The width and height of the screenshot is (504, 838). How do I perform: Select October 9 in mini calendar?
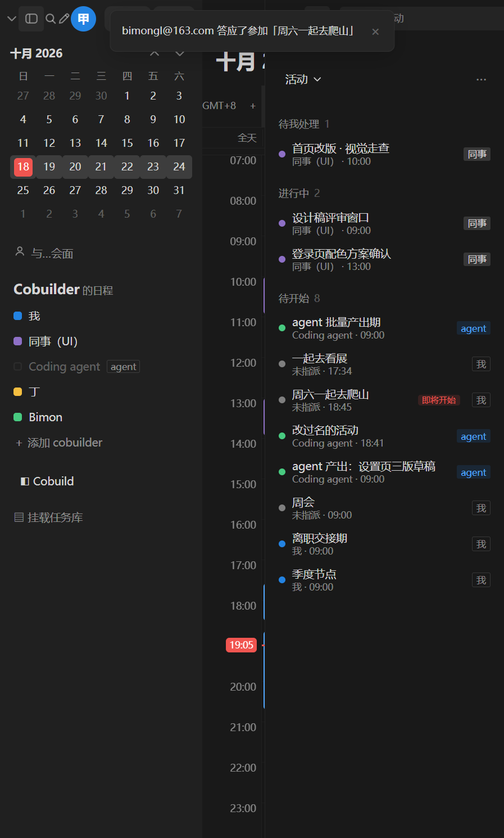point(153,119)
